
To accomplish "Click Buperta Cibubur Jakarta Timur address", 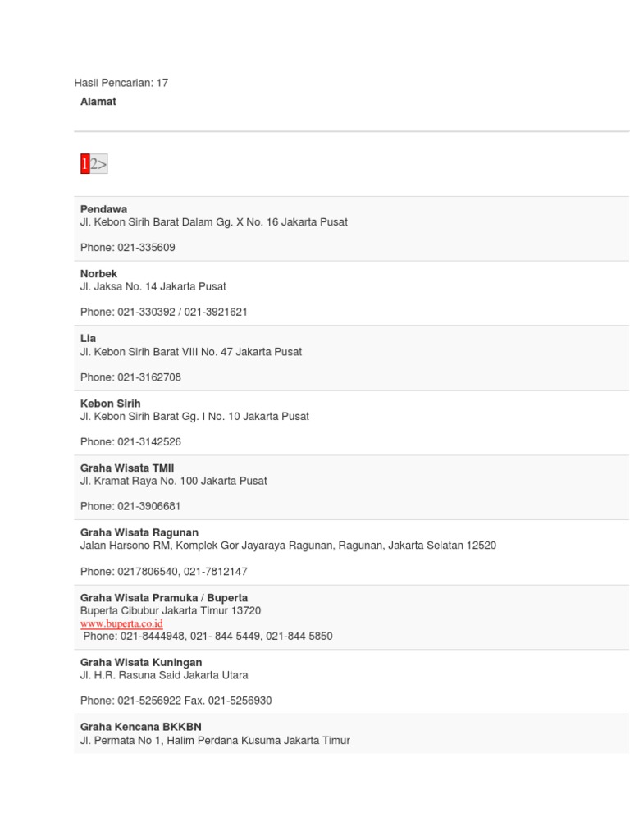I will tap(171, 610).
